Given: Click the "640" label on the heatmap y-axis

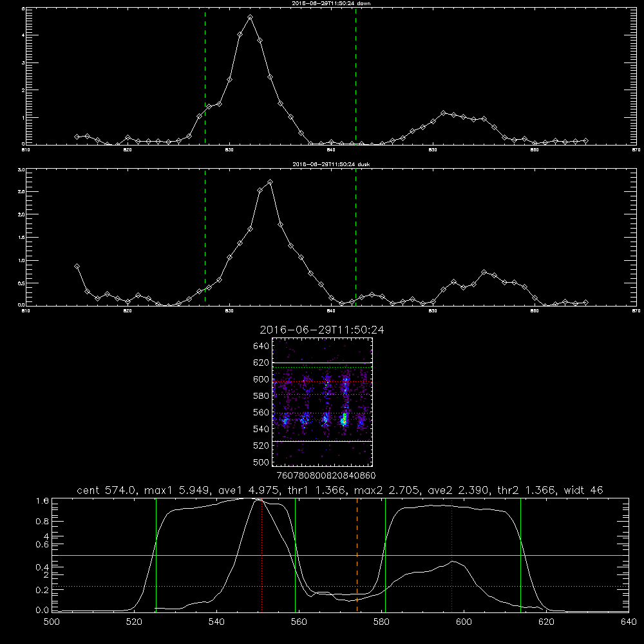Looking at the screenshot, I should click(x=261, y=346).
